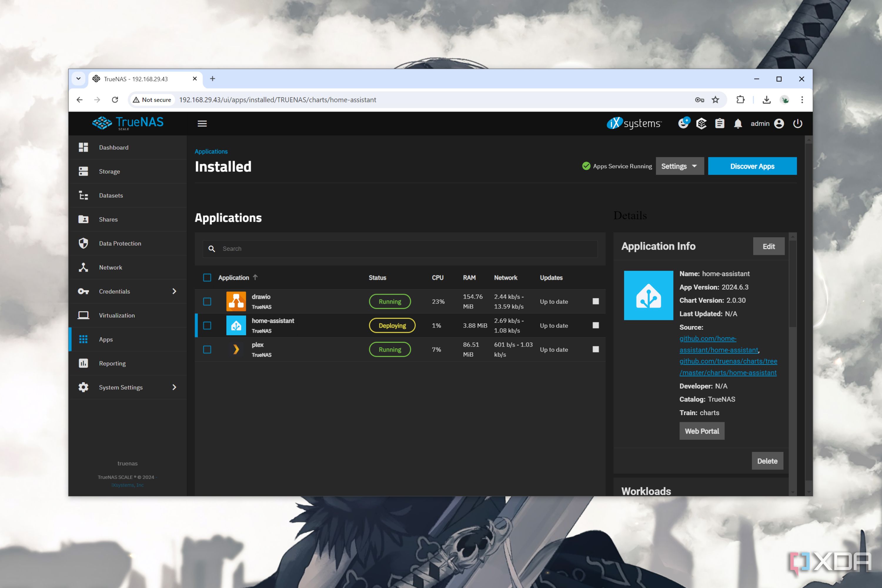Check the drawio row checkbox
The width and height of the screenshot is (882, 588).
coord(207,302)
